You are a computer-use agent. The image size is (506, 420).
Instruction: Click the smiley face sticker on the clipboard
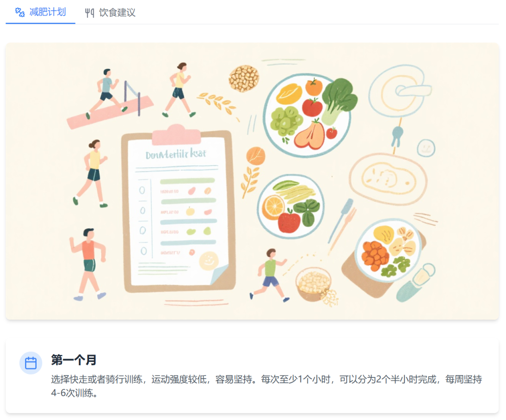(208, 260)
